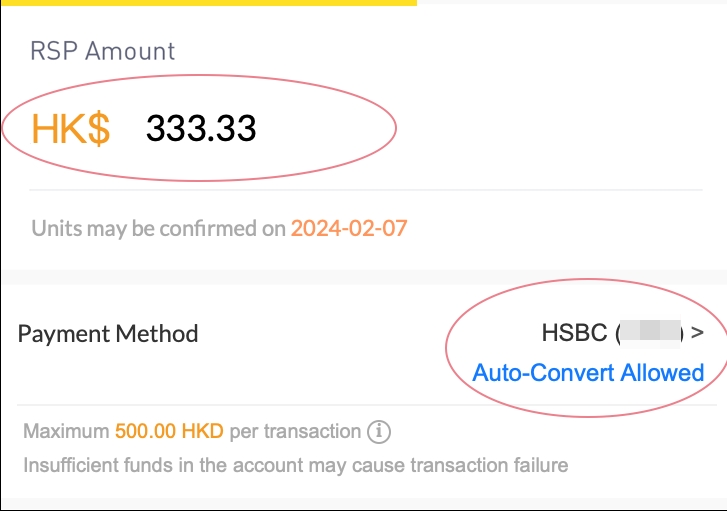Click the per transaction text
This screenshot has height=511, width=727.
click(295, 432)
